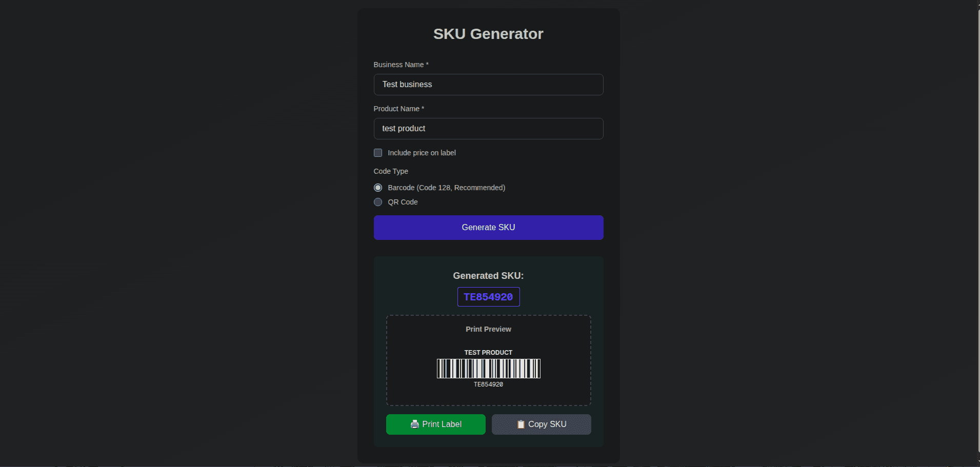This screenshot has height=467, width=980.
Task: Click the Include price on label text
Action: click(x=422, y=152)
